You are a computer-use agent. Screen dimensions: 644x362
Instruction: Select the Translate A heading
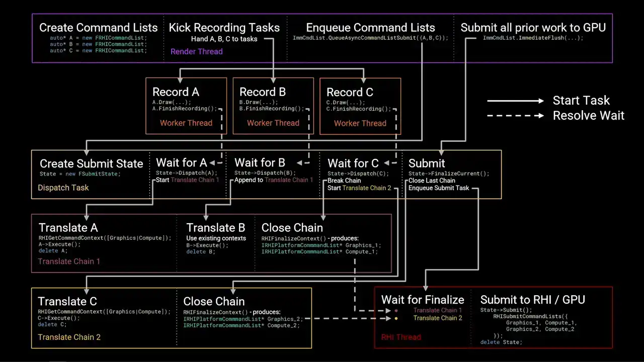point(68,228)
